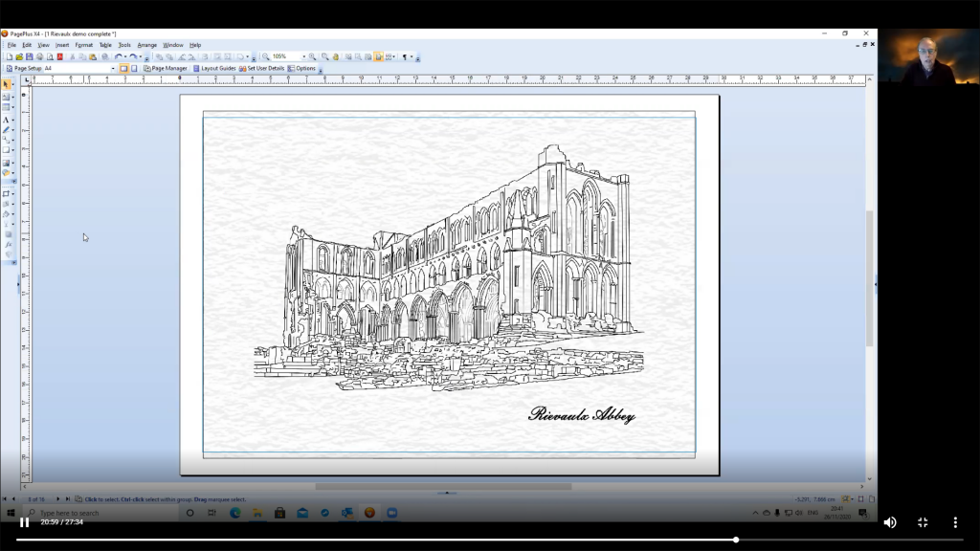The image size is (980, 551).
Task: Open the video player three-dot options menu
Action: (x=954, y=522)
